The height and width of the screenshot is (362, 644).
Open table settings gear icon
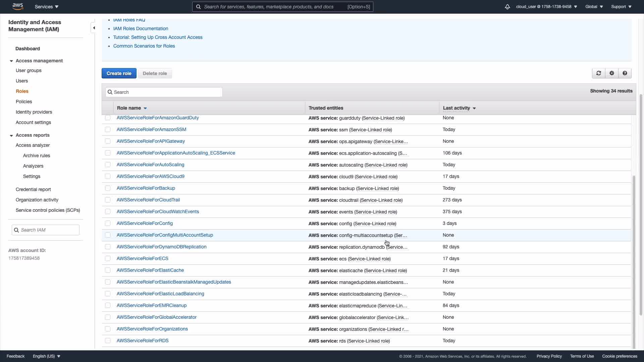pyautogui.click(x=611, y=73)
